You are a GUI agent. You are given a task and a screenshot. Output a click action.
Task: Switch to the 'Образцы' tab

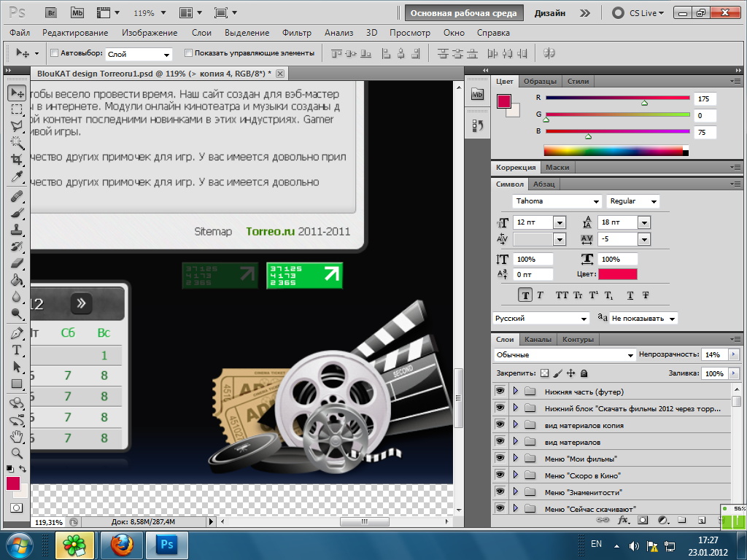pos(540,82)
